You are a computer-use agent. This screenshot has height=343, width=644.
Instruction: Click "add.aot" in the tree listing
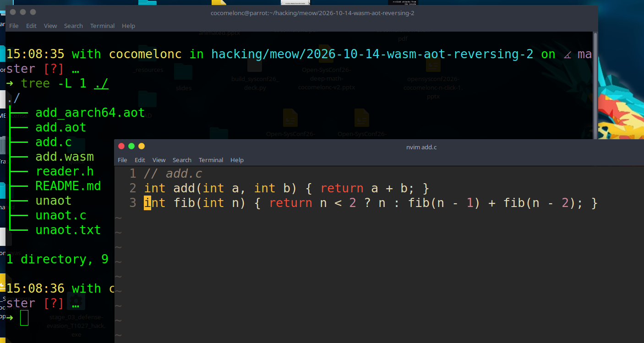point(61,127)
